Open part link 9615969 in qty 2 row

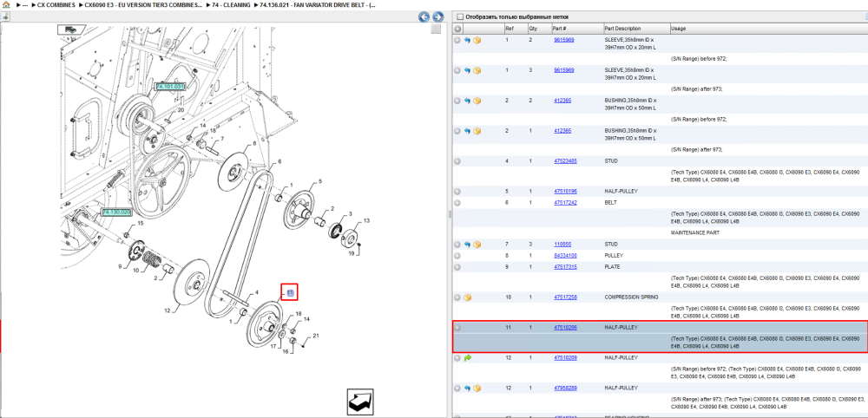click(x=564, y=41)
